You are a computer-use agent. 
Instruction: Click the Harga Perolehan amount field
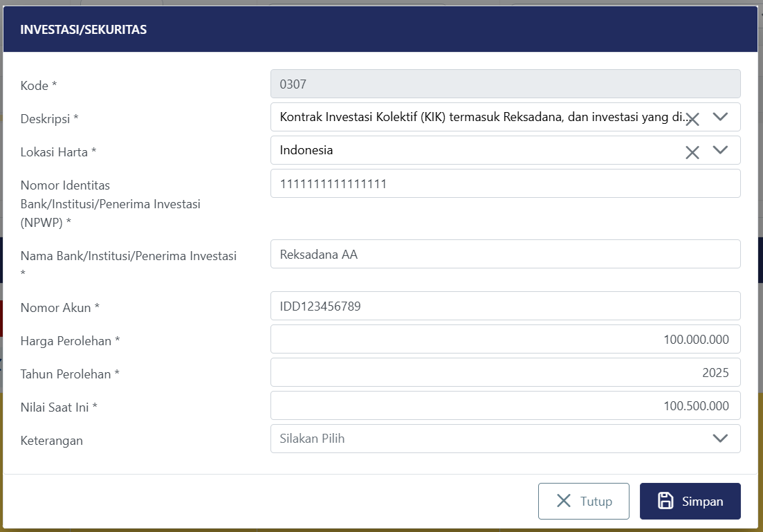click(505, 339)
